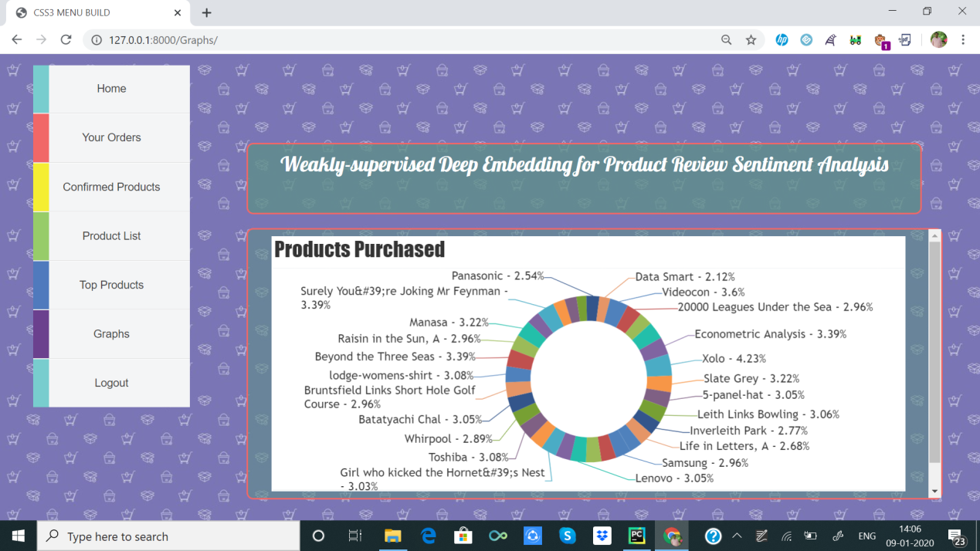Click the 'Econometric Analysis - 3.39%' label
The width and height of the screenshot is (980, 551).
[x=770, y=334]
